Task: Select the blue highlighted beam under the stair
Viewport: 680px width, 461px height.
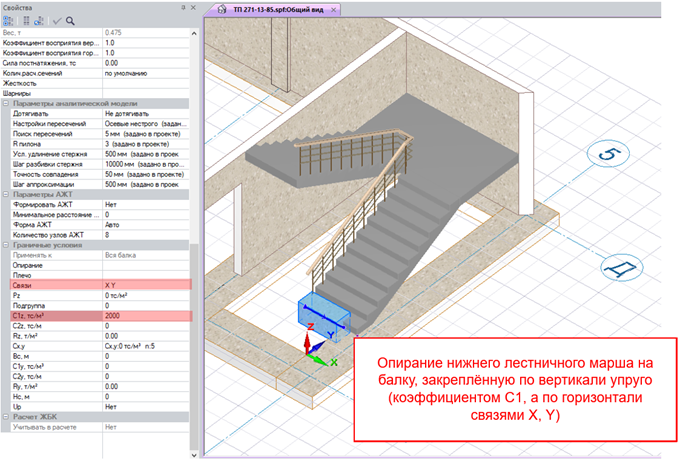Action: [x=324, y=318]
